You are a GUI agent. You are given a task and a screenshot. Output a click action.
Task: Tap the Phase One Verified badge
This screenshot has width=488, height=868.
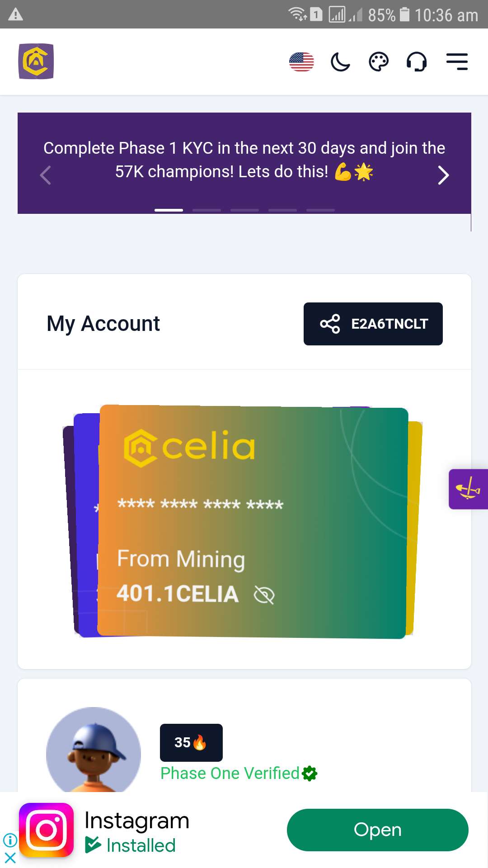[x=239, y=774]
